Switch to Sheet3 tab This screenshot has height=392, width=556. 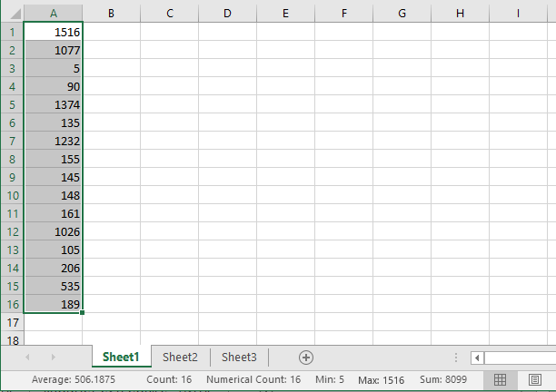[239, 357]
